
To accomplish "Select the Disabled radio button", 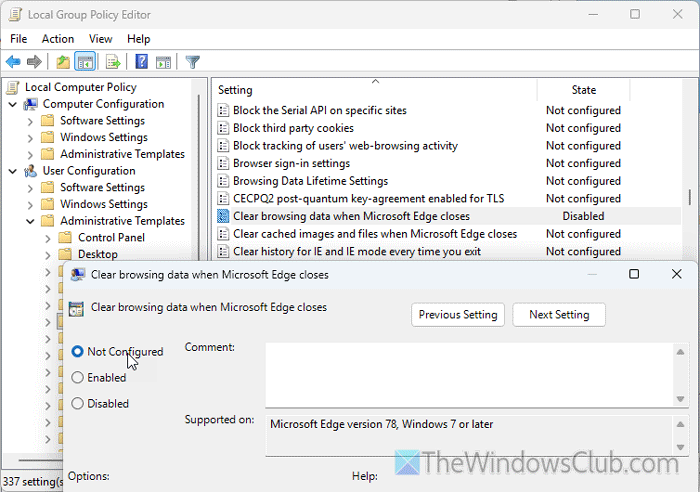I will [77, 403].
